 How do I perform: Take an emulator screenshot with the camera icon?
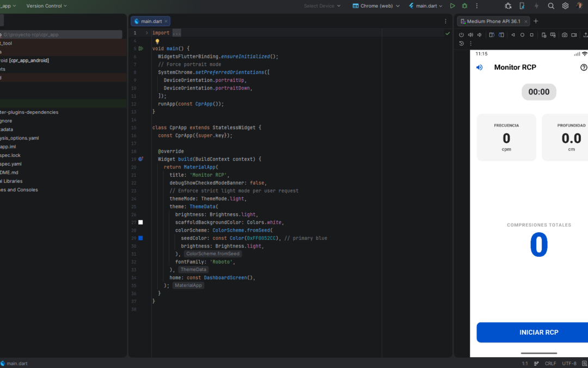pos(565,35)
